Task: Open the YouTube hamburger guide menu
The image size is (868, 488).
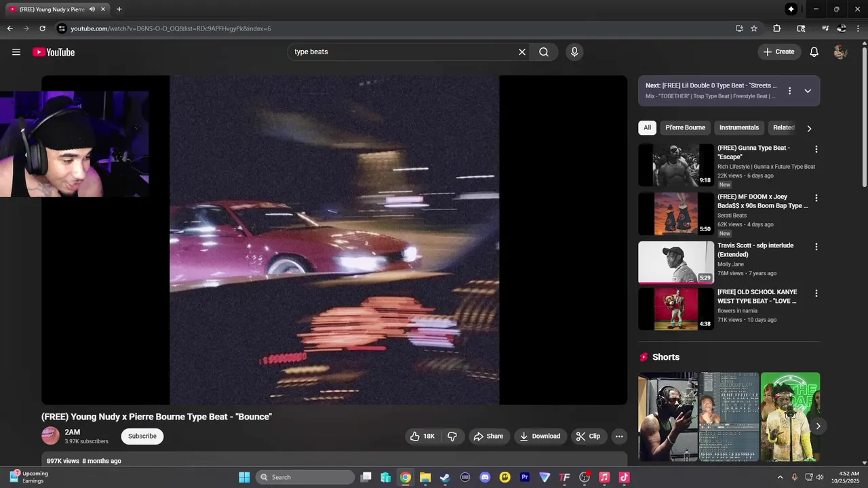Action: (x=16, y=52)
